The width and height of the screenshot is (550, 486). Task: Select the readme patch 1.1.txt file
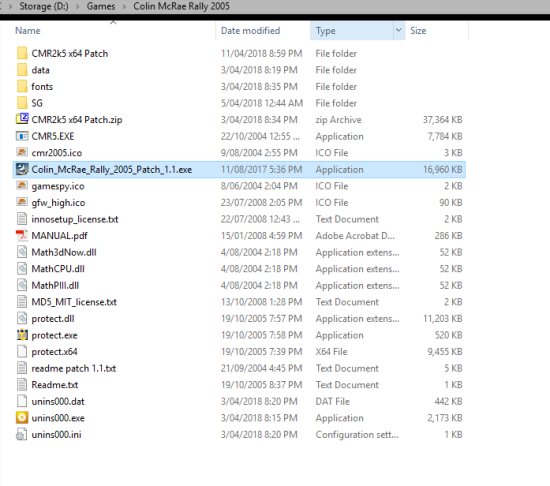(x=239, y=368)
